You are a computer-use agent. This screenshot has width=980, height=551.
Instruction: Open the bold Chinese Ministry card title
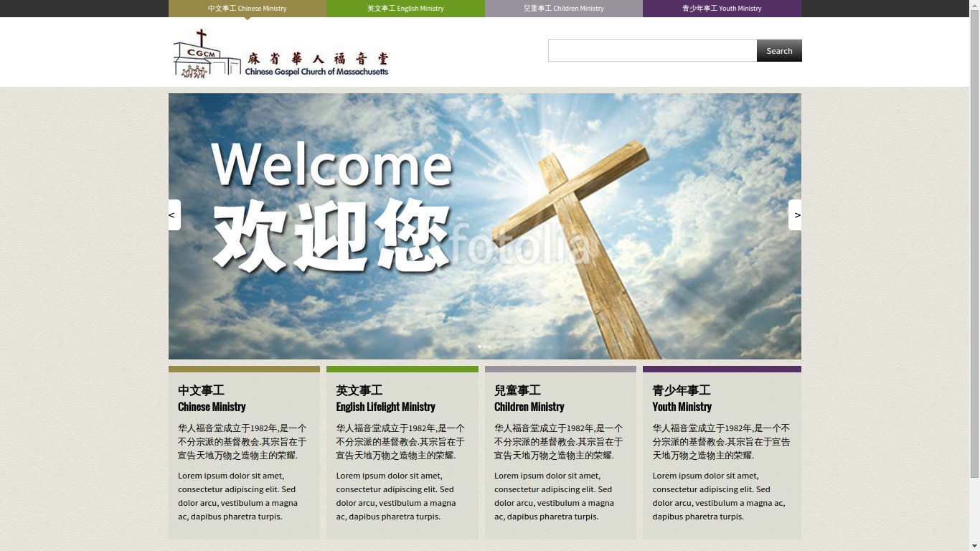(212, 407)
